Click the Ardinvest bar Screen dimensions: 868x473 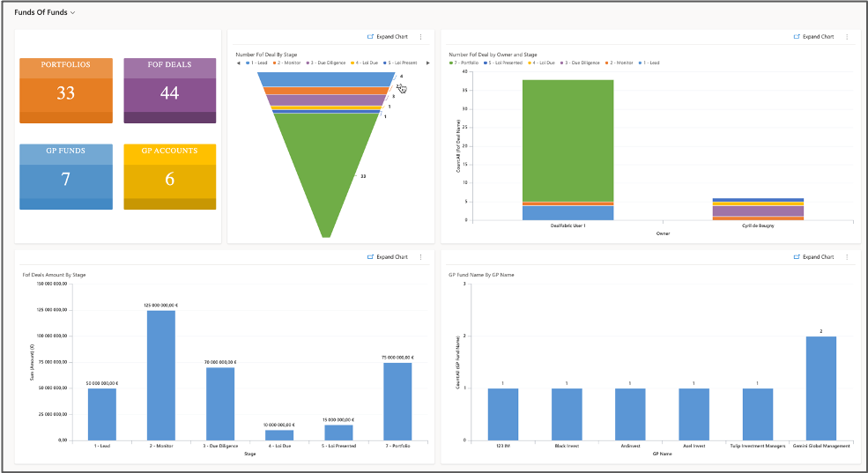pyautogui.click(x=630, y=414)
